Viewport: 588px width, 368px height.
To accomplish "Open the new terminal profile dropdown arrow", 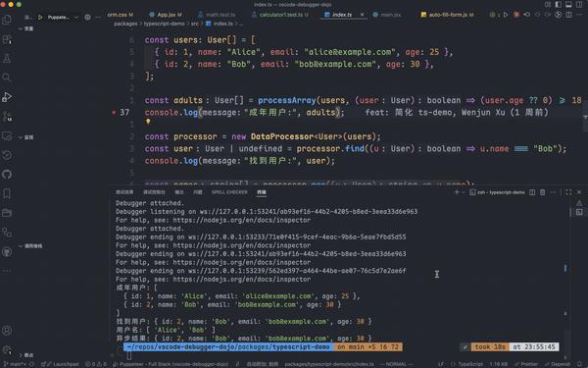I will (464, 192).
